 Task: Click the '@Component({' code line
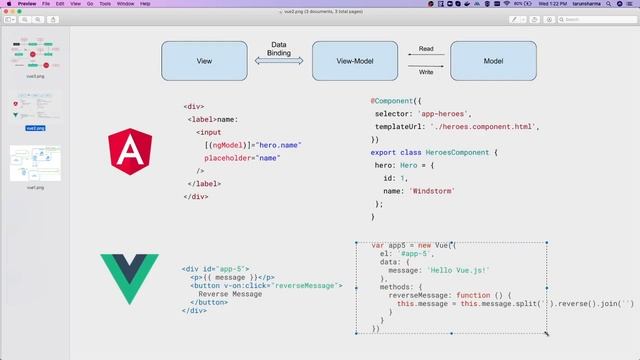pyautogui.click(x=396, y=101)
